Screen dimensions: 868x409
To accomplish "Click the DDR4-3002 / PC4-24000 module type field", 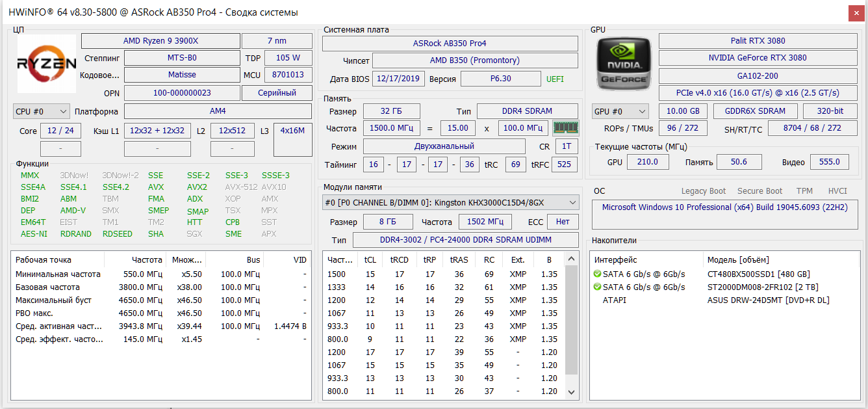I will pyautogui.click(x=465, y=240).
